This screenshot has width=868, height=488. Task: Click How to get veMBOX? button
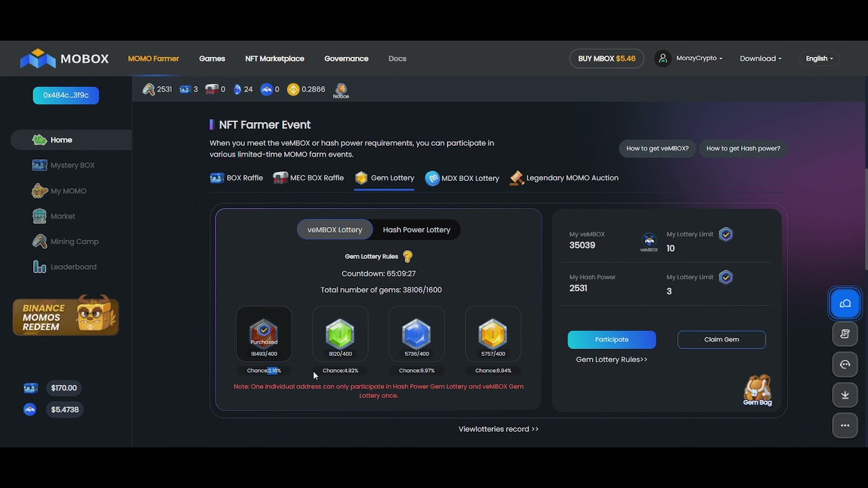(657, 148)
